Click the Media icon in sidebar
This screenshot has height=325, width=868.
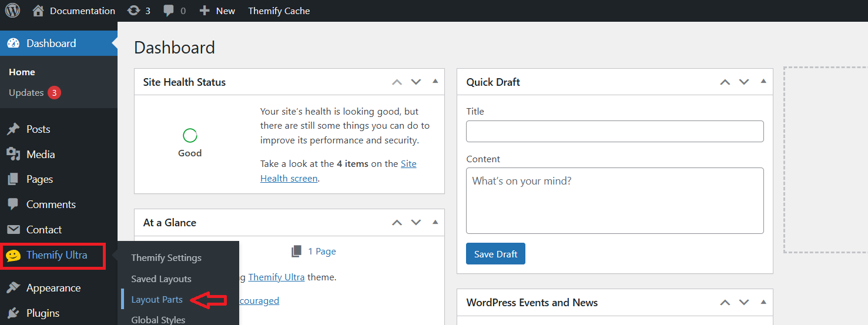(14, 154)
